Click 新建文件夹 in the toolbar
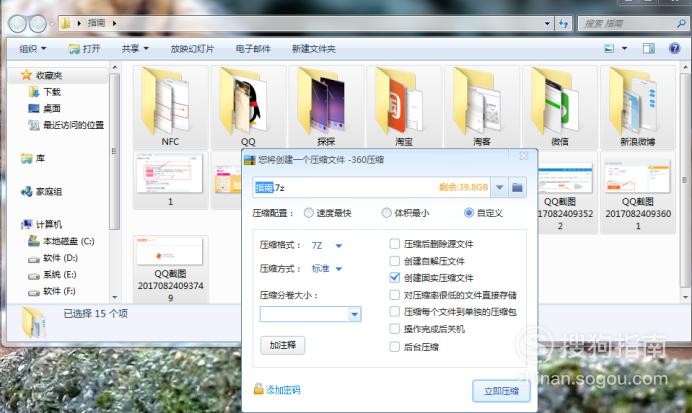 (x=314, y=49)
